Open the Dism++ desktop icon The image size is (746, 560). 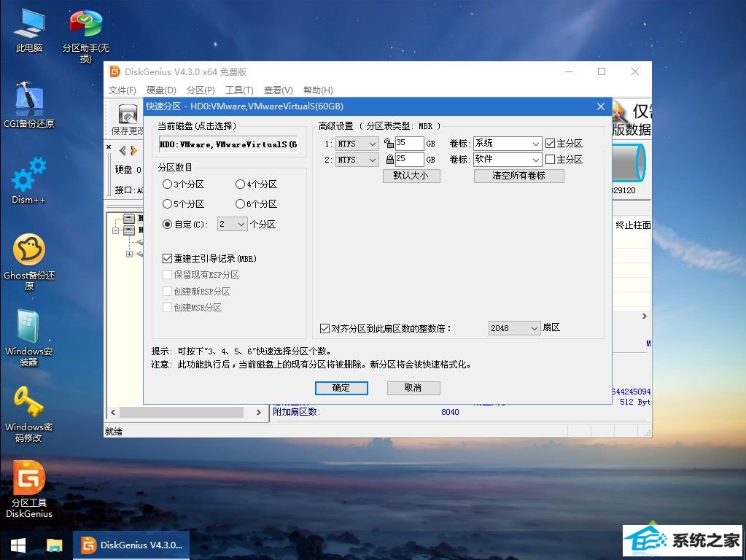coord(29,181)
